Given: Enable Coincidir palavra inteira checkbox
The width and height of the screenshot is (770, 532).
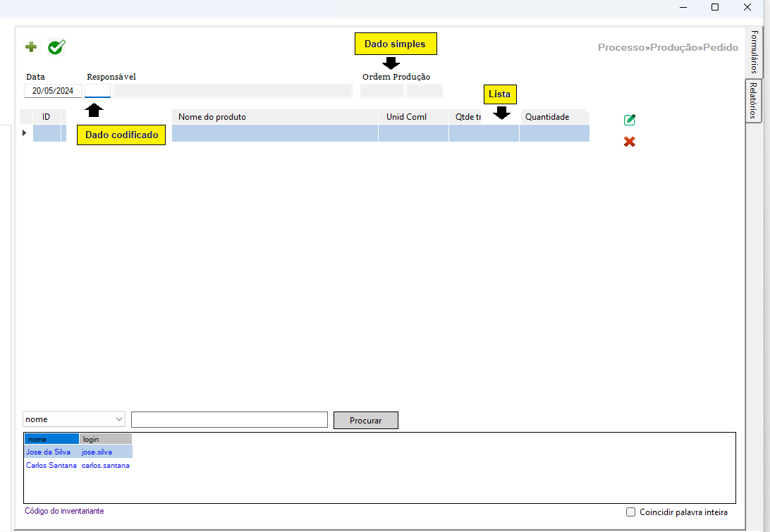Looking at the screenshot, I should coord(631,512).
